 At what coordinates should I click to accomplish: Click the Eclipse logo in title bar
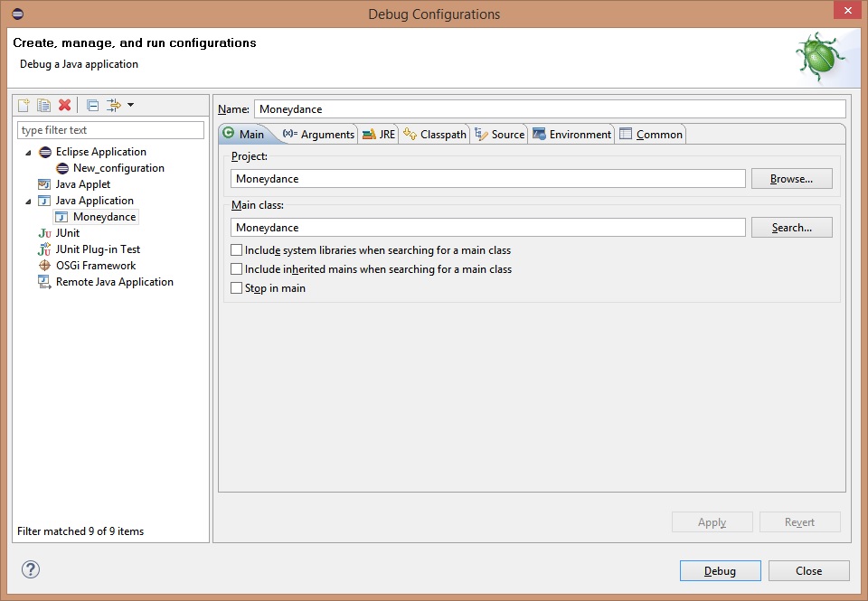pos(18,14)
